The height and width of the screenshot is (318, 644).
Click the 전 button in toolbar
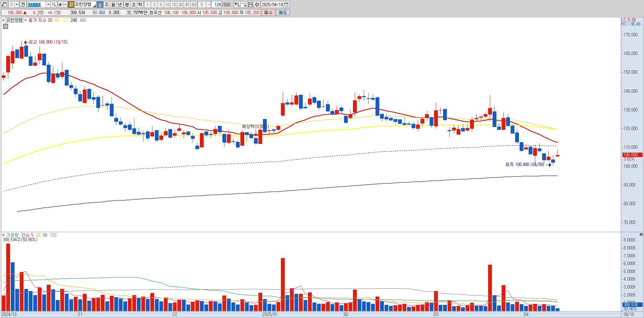pos(23,4)
